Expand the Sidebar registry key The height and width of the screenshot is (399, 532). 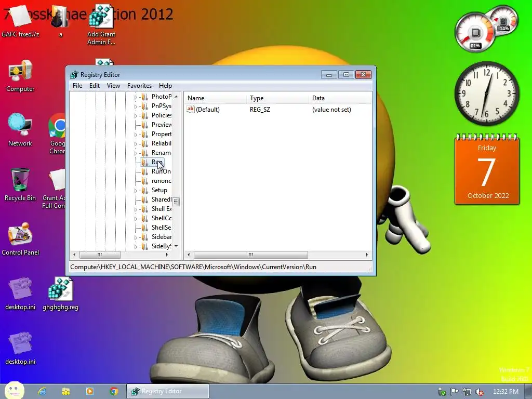click(x=136, y=237)
